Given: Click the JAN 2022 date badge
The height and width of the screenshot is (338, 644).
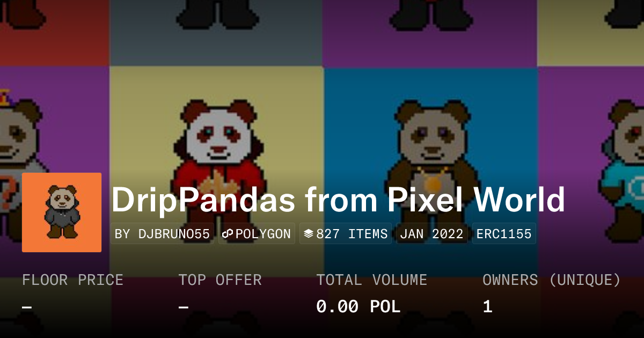Looking at the screenshot, I should click(431, 234).
